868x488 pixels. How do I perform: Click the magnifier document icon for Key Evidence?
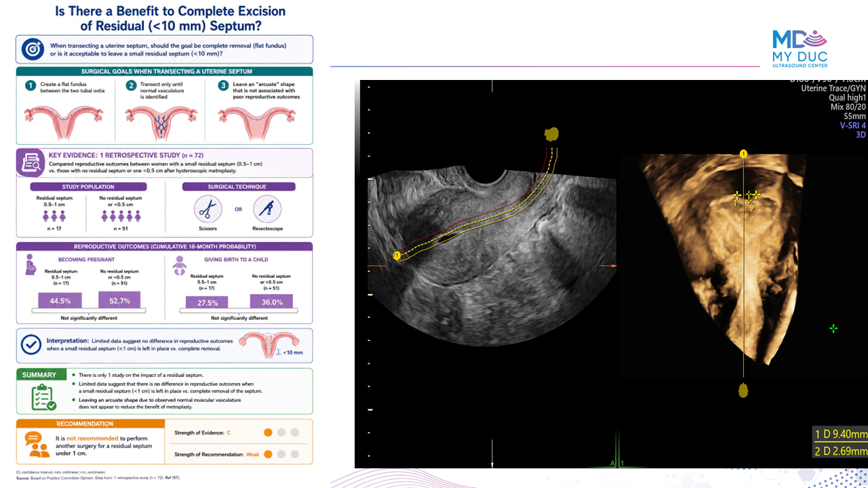[32, 161]
